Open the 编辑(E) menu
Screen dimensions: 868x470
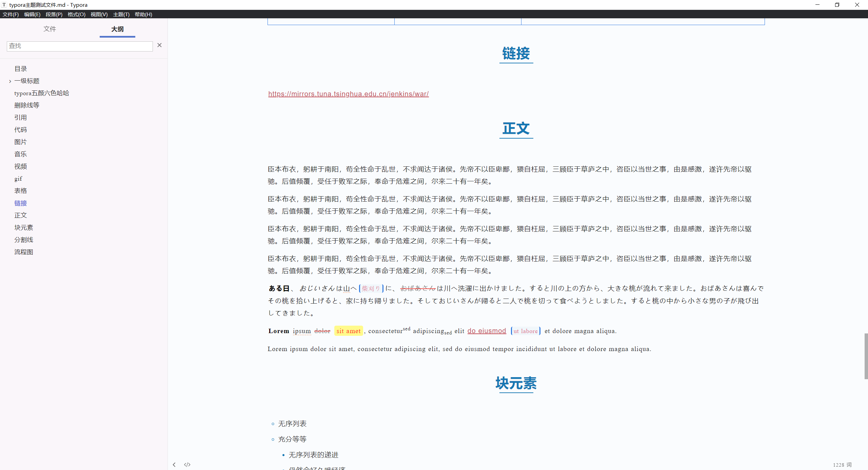pos(32,14)
